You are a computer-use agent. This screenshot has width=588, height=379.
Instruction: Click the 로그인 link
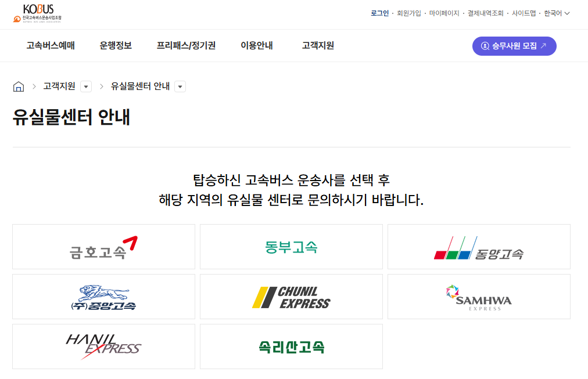pos(379,12)
